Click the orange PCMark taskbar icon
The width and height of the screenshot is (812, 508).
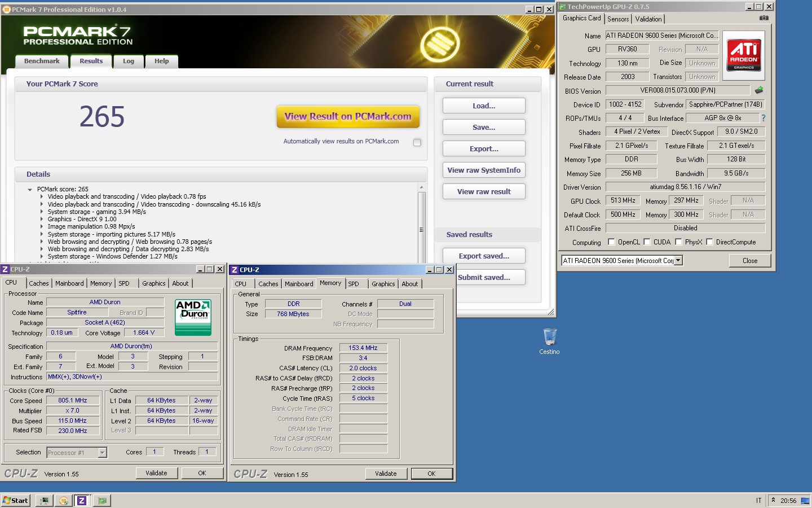63,500
